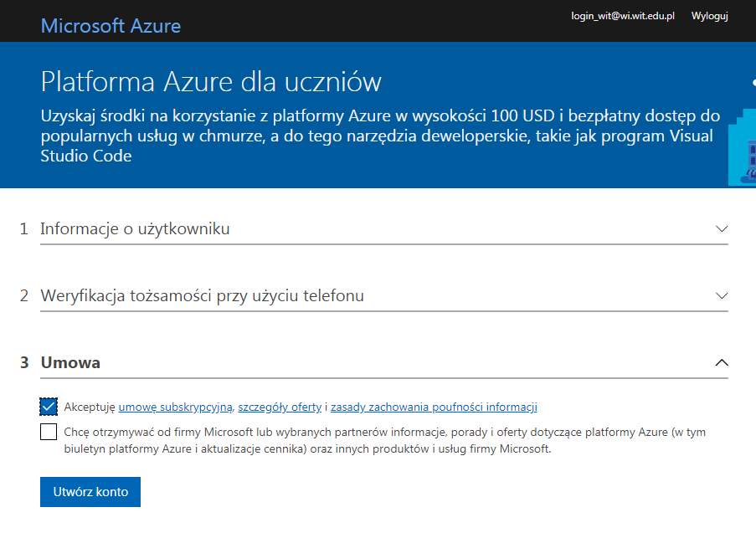
Task: Click the Platforma Azure dla uczniów title
Action: point(211,81)
